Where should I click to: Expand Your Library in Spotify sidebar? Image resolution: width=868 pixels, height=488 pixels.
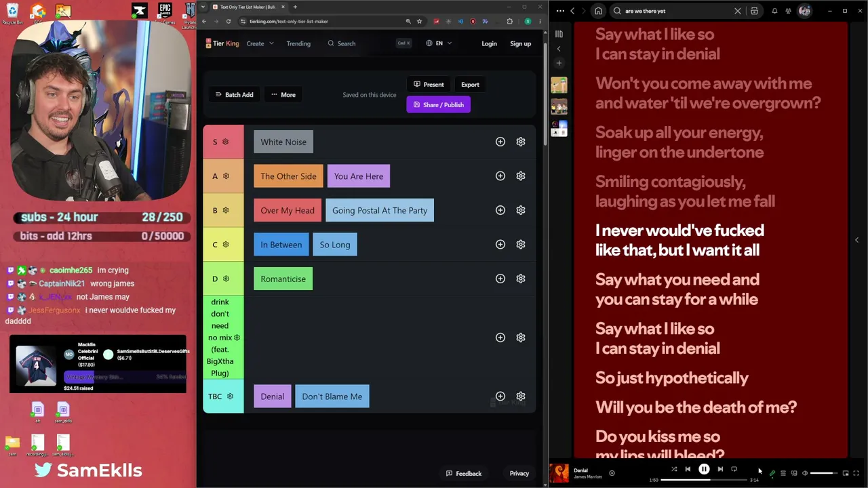tap(559, 34)
